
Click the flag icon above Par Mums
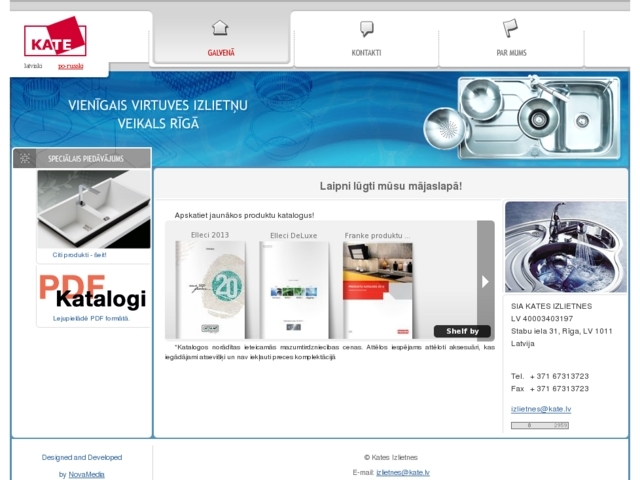510,28
